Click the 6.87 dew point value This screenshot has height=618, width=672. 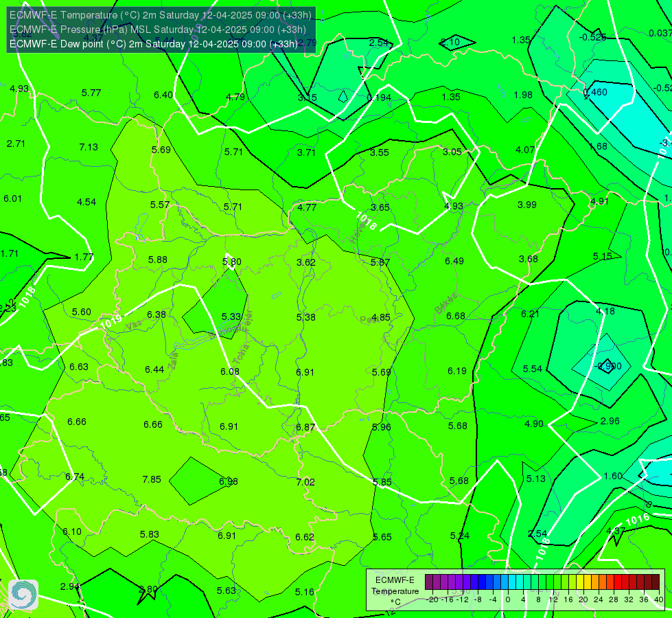click(x=305, y=427)
